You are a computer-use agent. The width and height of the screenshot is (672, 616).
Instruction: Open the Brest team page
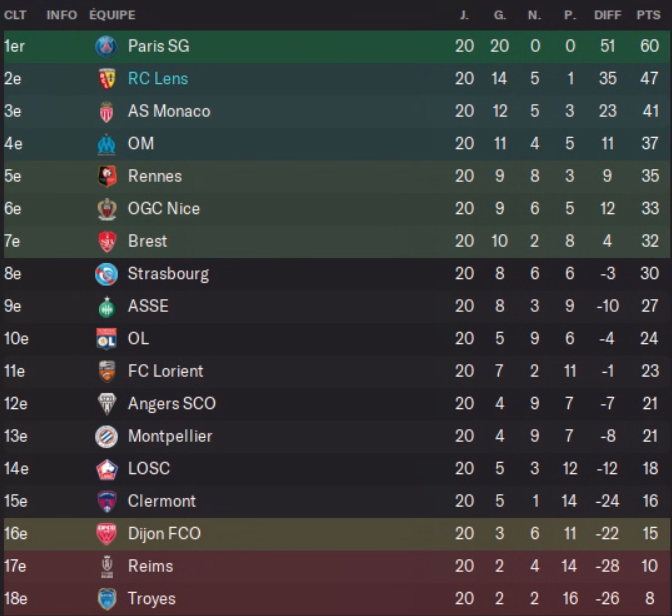pos(148,241)
